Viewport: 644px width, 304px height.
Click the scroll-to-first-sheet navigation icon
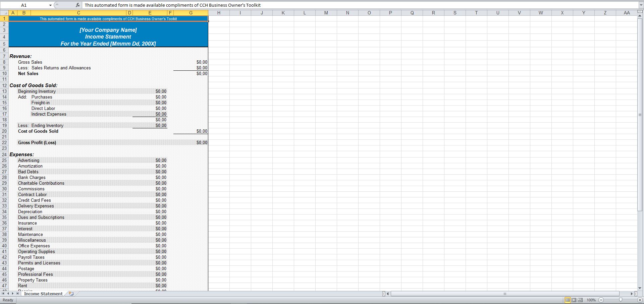click(3, 294)
